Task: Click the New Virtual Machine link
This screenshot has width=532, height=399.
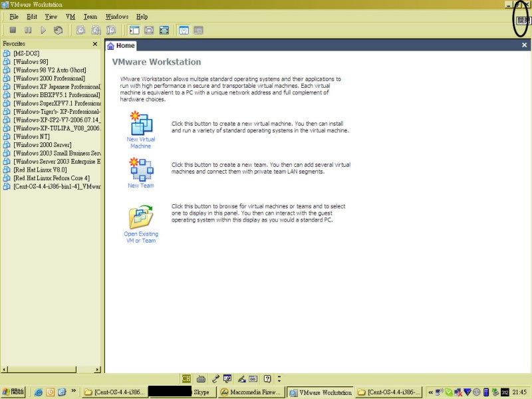Action: coord(141,142)
